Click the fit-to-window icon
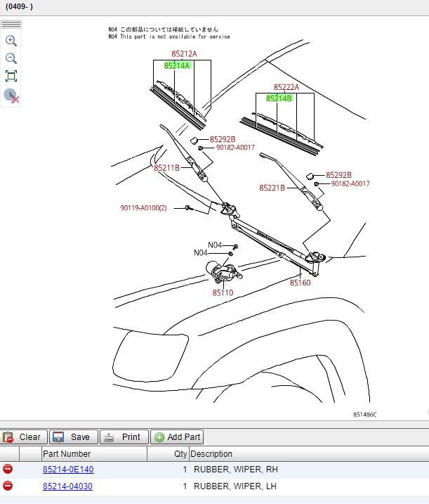 coord(11,76)
